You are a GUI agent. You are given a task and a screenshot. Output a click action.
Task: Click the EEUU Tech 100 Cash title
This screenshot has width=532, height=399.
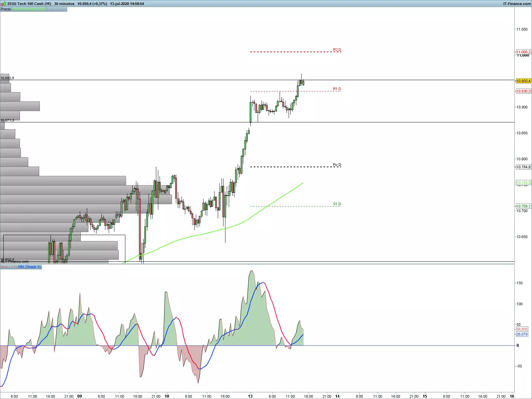29,4
